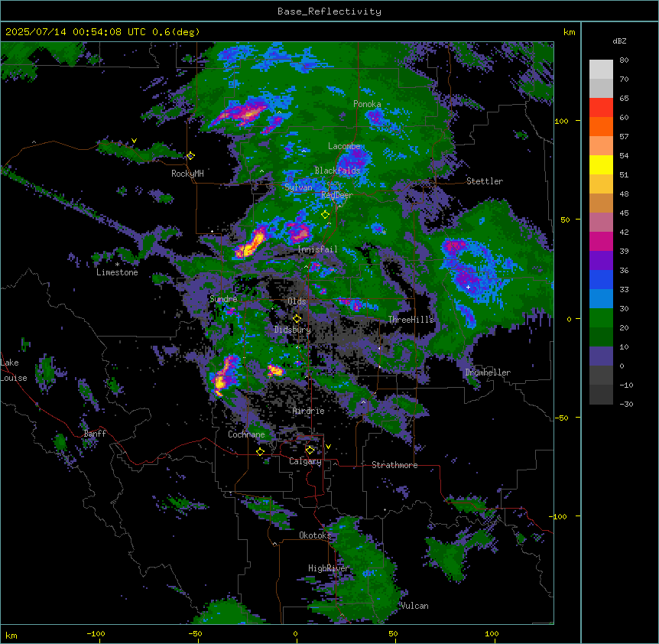
Task: Click the Innisfail city label
Action: click(x=317, y=249)
